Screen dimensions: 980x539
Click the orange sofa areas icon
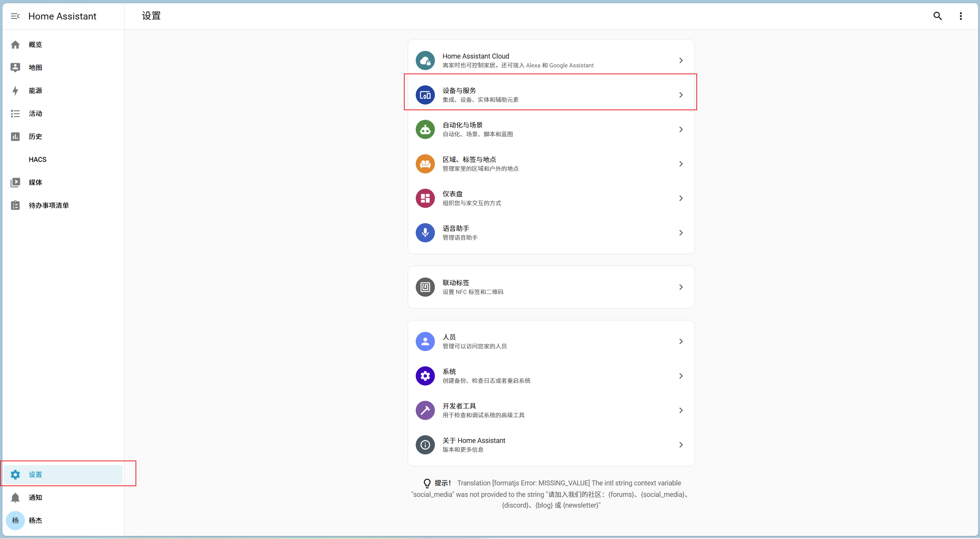[425, 164]
